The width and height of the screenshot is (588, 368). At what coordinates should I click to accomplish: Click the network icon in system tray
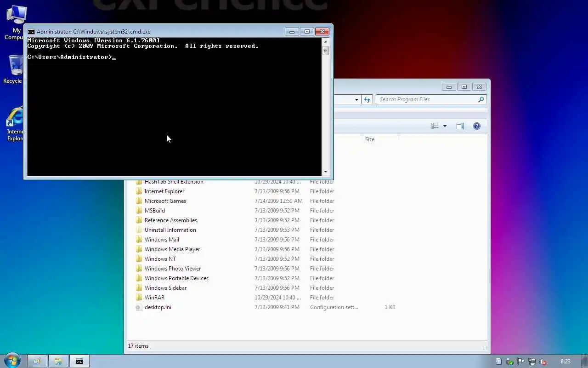(532, 362)
